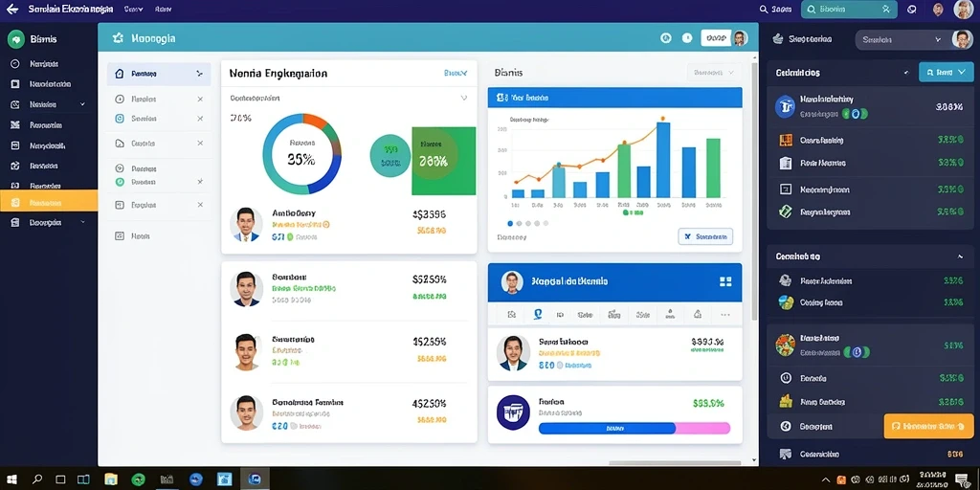Click the orange button at bottom right

(928, 426)
